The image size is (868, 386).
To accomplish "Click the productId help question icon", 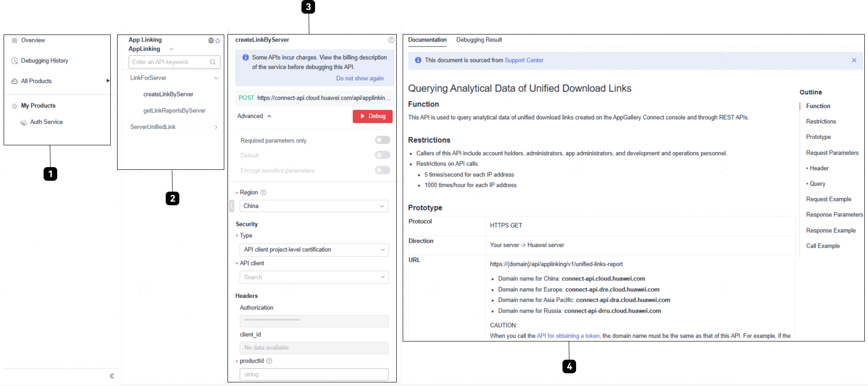I will 269,361.
